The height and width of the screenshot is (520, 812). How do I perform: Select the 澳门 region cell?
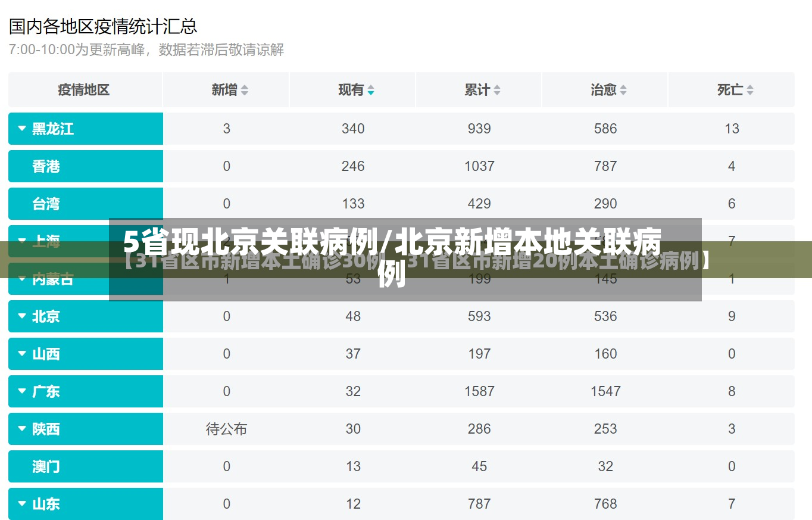(x=86, y=466)
